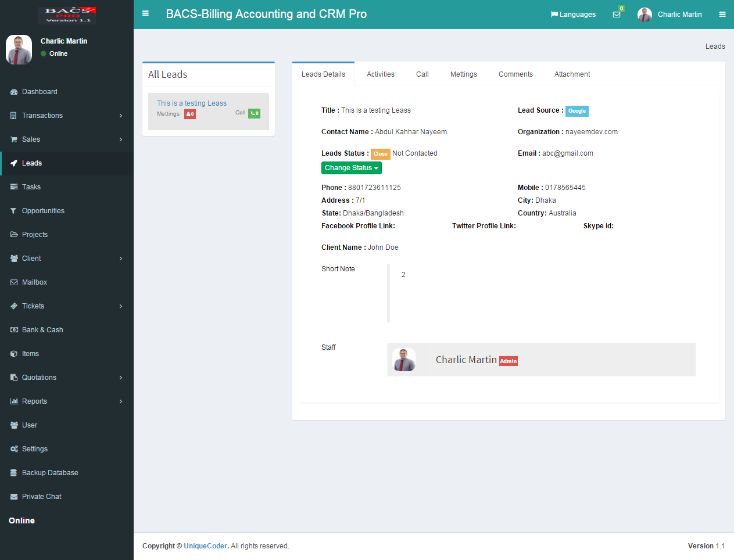Switch to the Mettings tab
The width and height of the screenshot is (734, 560).
click(464, 74)
